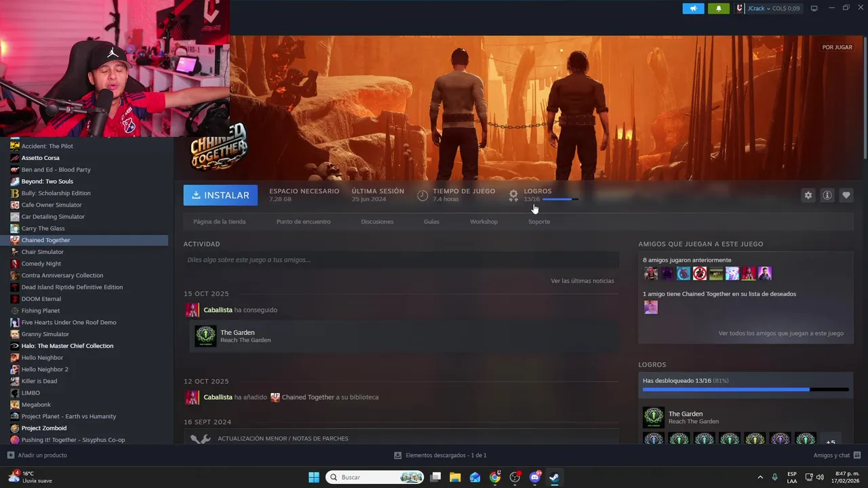Open the green notifications bell
Viewport: 868px width, 488px height.
718,8
